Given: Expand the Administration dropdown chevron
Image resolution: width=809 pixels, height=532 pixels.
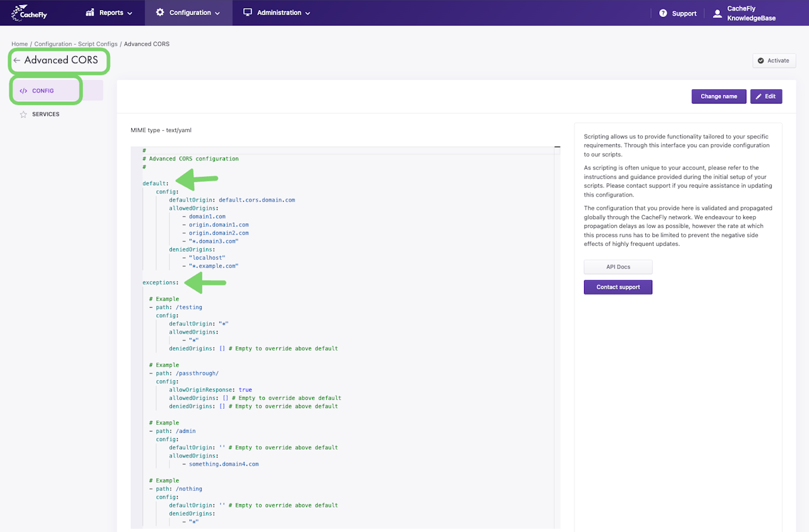Looking at the screenshot, I should tap(308, 13).
